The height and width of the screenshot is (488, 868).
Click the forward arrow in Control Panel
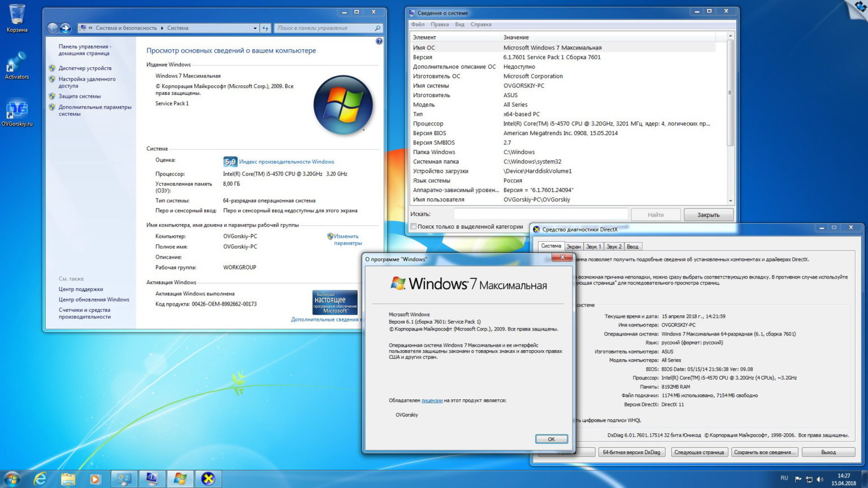[66, 28]
